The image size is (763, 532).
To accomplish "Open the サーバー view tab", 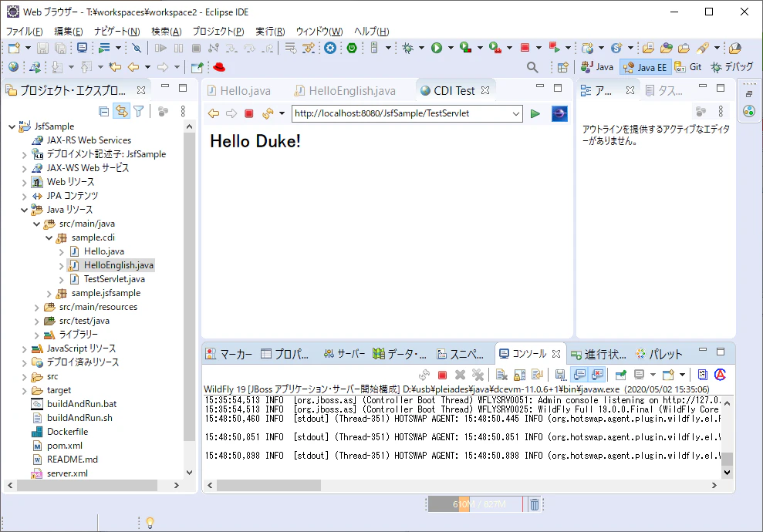I will pyautogui.click(x=345, y=354).
